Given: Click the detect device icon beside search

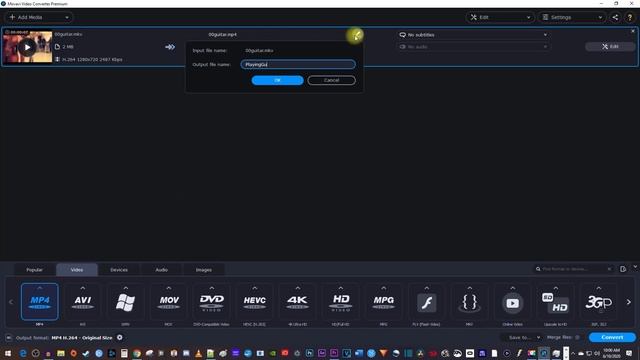Looking at the screenshot, I should coord(623,269).
